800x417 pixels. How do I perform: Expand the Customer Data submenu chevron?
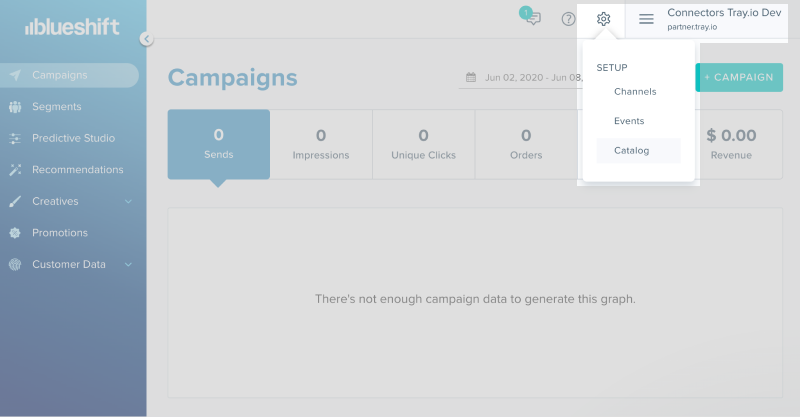128,265
